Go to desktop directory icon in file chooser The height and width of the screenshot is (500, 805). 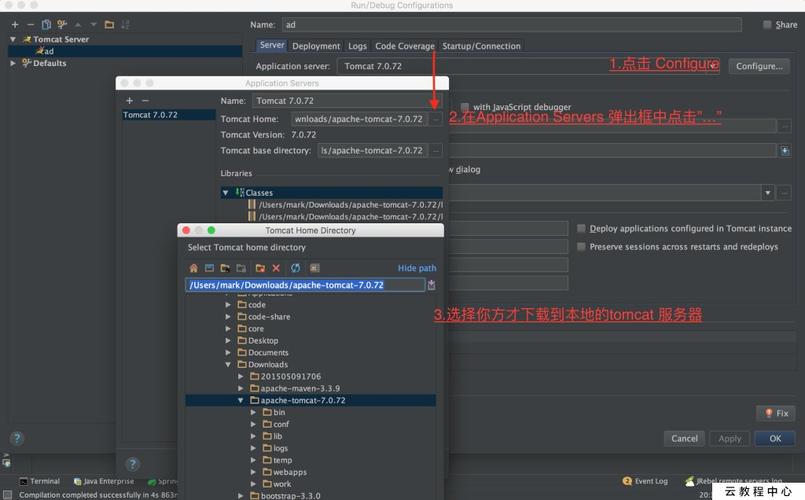click(x=209, y=268)
